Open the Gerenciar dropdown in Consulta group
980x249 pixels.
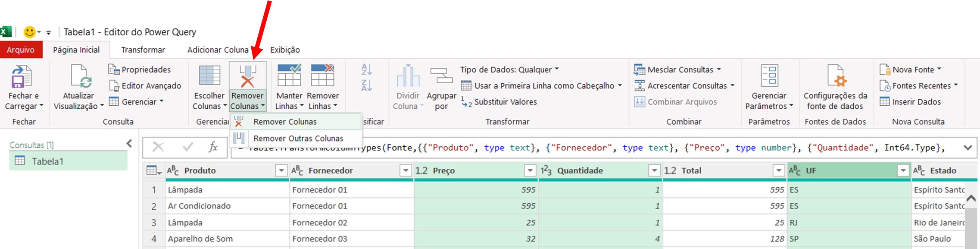tap(136, 102)
